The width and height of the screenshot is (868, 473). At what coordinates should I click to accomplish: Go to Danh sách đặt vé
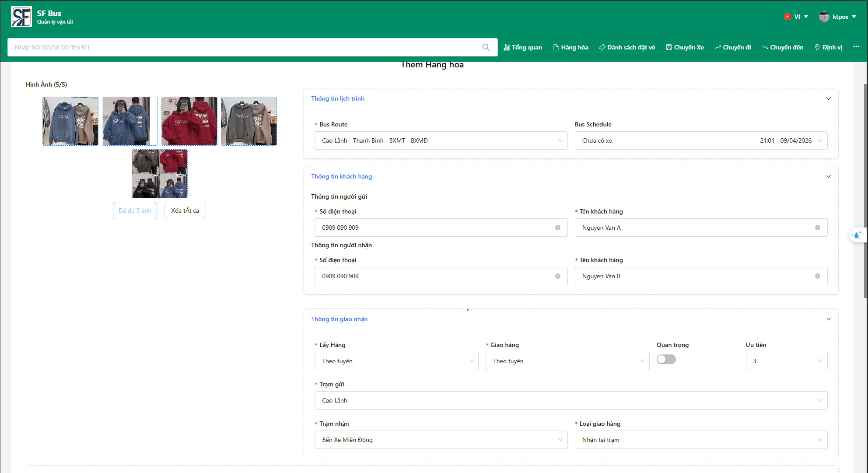(626, 47)
